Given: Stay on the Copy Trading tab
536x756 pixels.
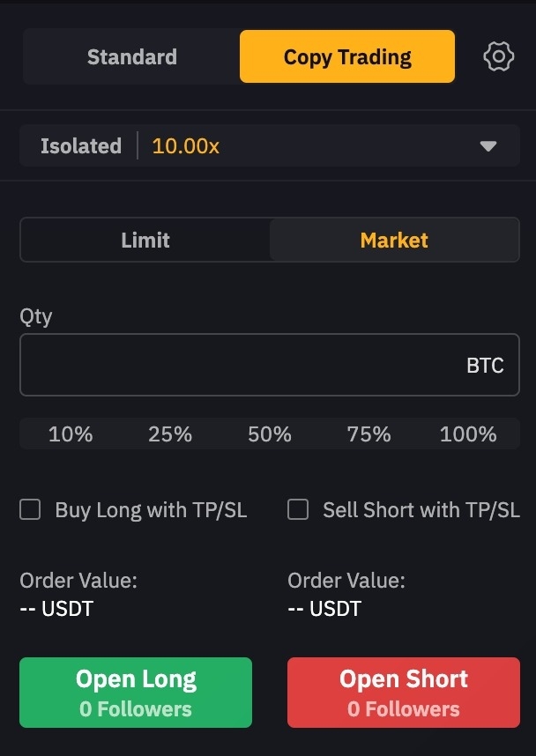Looking at the screenshot, I should pyautogui.click(x=346, y=56).
